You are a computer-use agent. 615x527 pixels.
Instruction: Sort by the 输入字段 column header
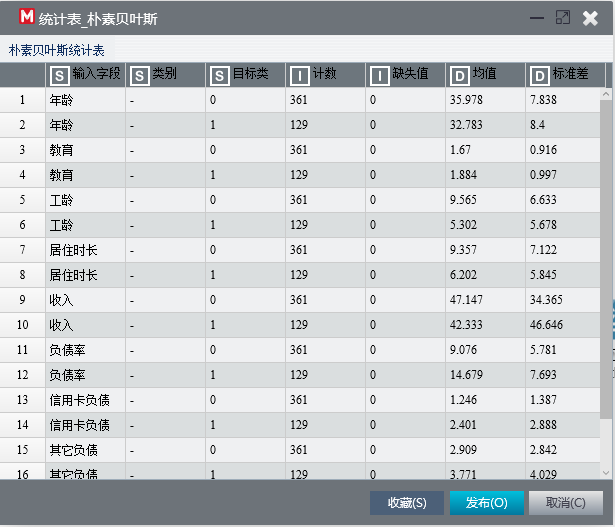tap(86, 75)
